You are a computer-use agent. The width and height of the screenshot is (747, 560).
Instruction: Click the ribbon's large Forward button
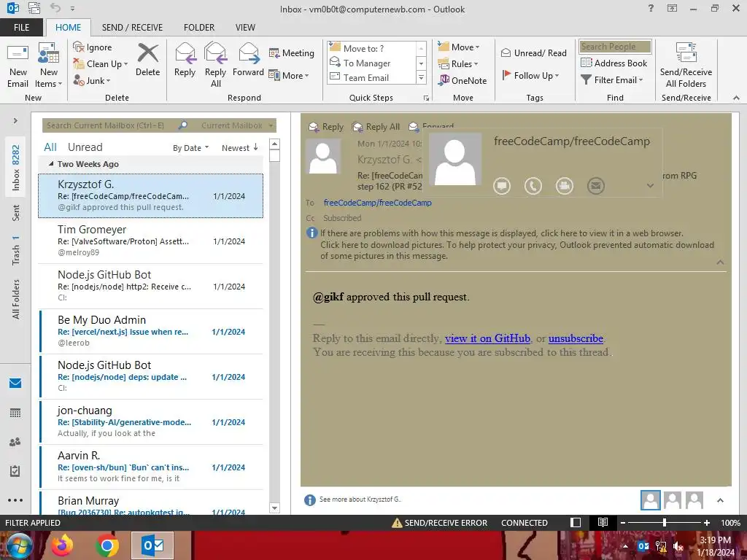point(248,61)
